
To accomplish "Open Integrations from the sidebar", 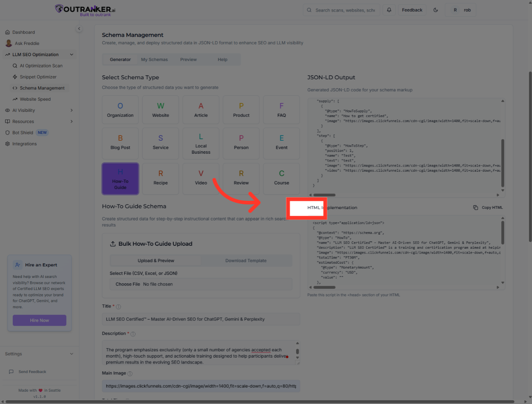I will point(24,144).
